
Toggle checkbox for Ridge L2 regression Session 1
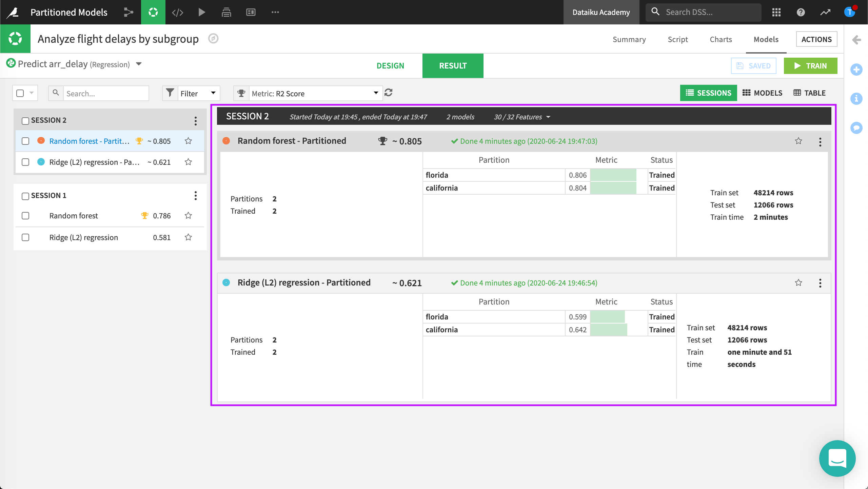26,237
